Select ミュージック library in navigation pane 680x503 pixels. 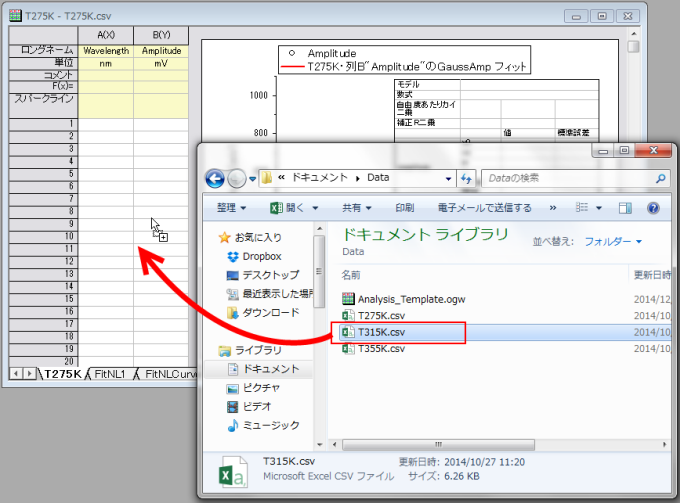[263, 425]
